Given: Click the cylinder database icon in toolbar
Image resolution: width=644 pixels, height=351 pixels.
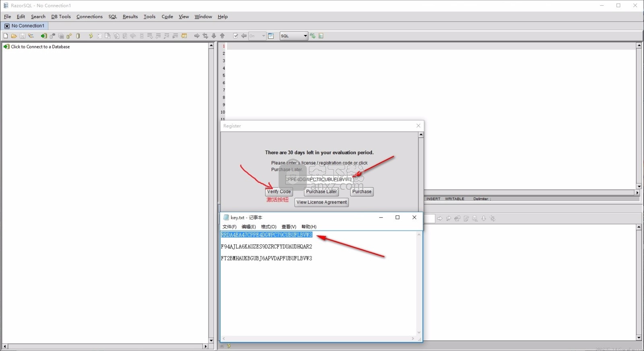Looking at the screenshot, I should [x=78, y=36].
